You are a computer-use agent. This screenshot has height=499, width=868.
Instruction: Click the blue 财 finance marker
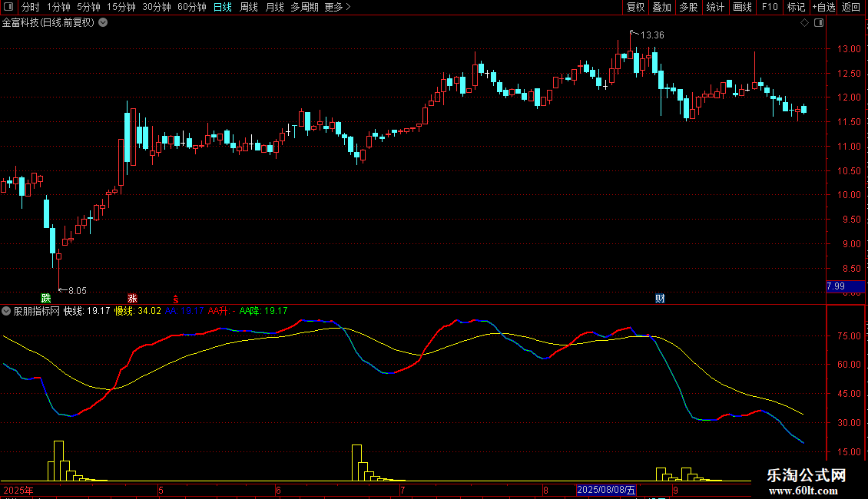pyautogui.click(x=660, y=298)
